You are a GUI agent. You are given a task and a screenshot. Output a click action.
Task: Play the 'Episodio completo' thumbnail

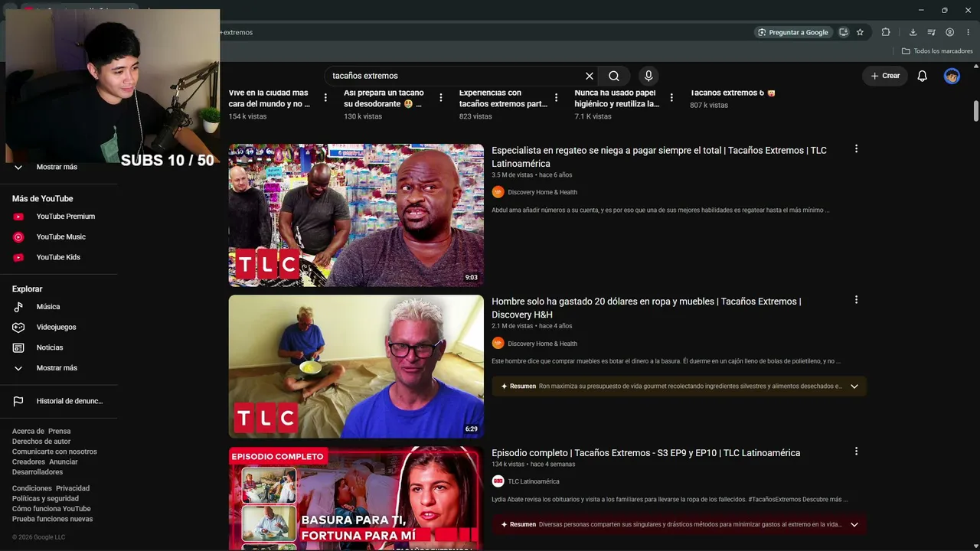point(356,498)
